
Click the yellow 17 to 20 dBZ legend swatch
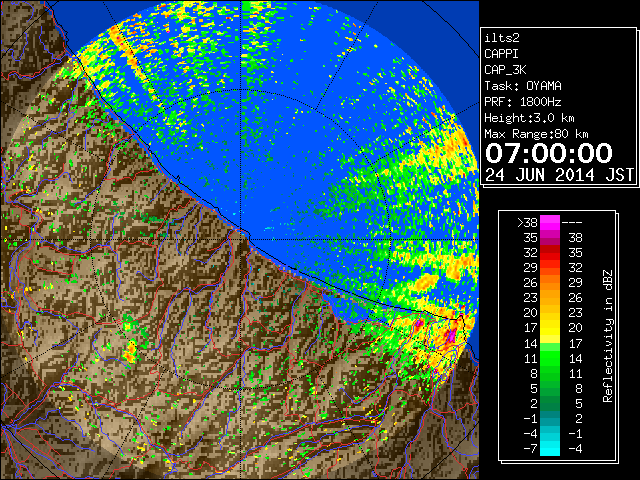550,328
